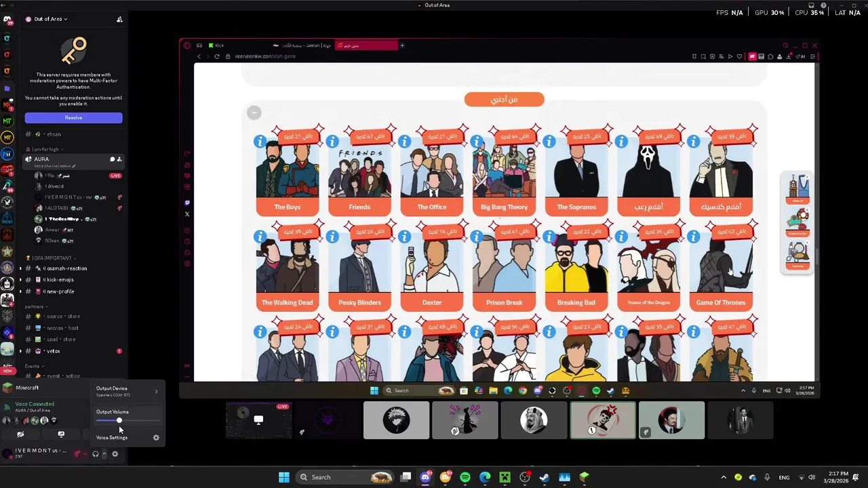
Task: Select the Friends category card
Action: click(x=359, y=171)
